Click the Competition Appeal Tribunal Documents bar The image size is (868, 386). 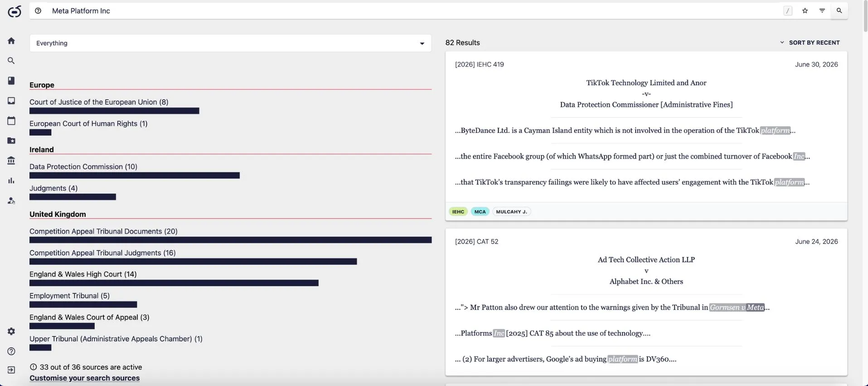tap(230, 240)
